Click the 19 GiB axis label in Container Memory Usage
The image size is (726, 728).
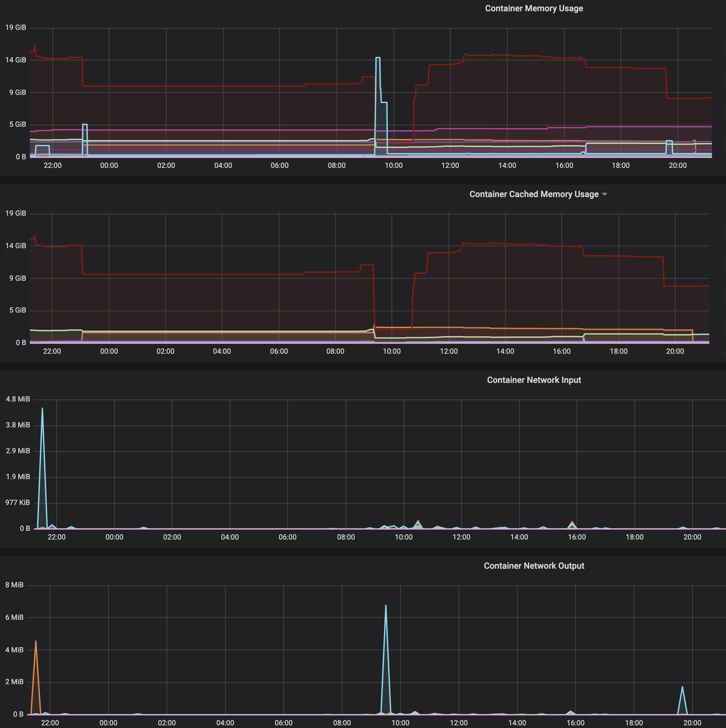click(x=16, y=28)
